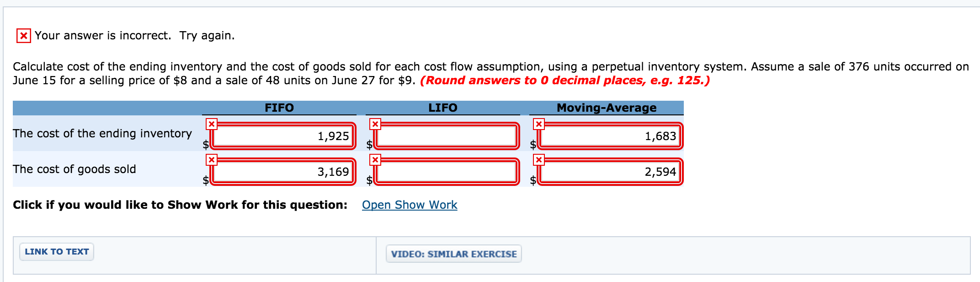Click the LIFO column header

click(442, 108)
